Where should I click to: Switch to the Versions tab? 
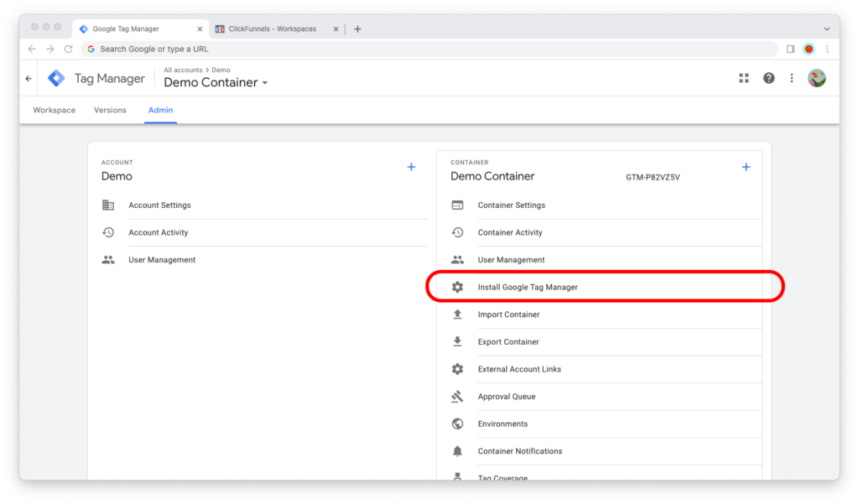click(110, 110)
